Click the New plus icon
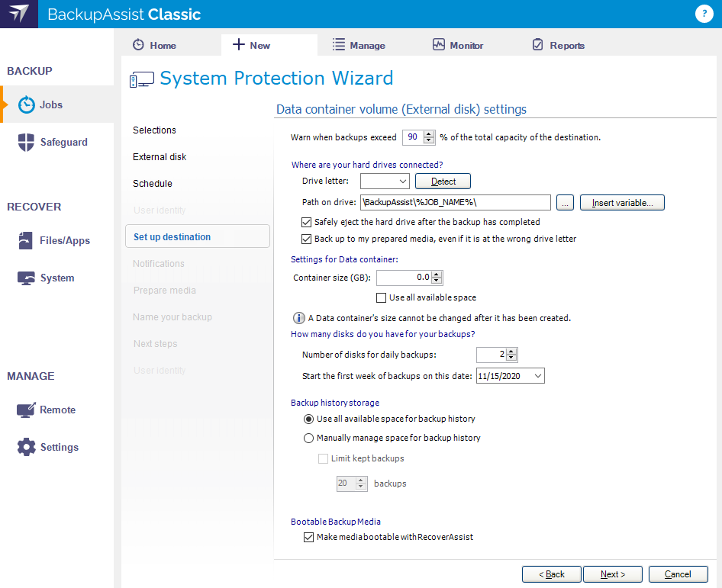 pos(239,45)
